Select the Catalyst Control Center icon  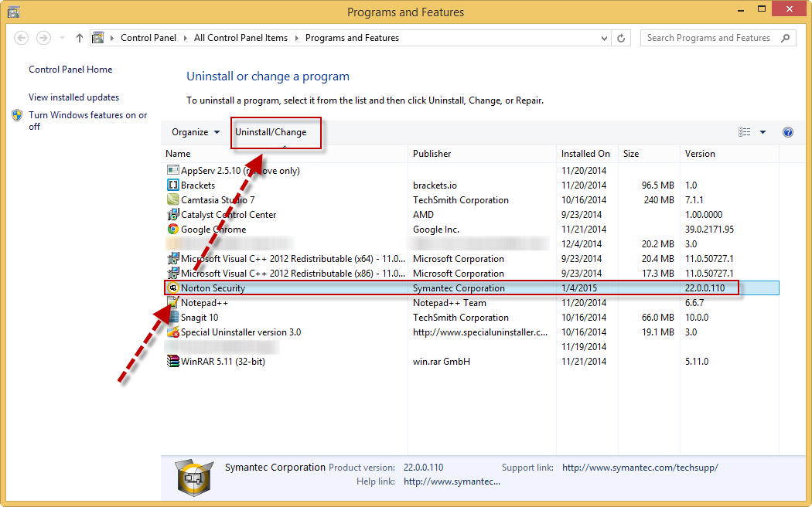(173, 214)
